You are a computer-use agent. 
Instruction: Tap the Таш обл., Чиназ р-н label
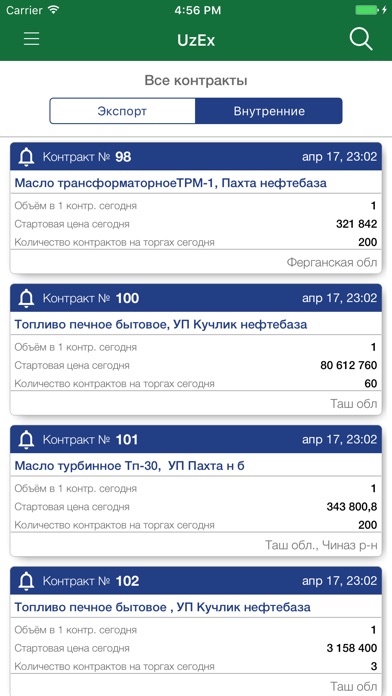pos(321,545)
